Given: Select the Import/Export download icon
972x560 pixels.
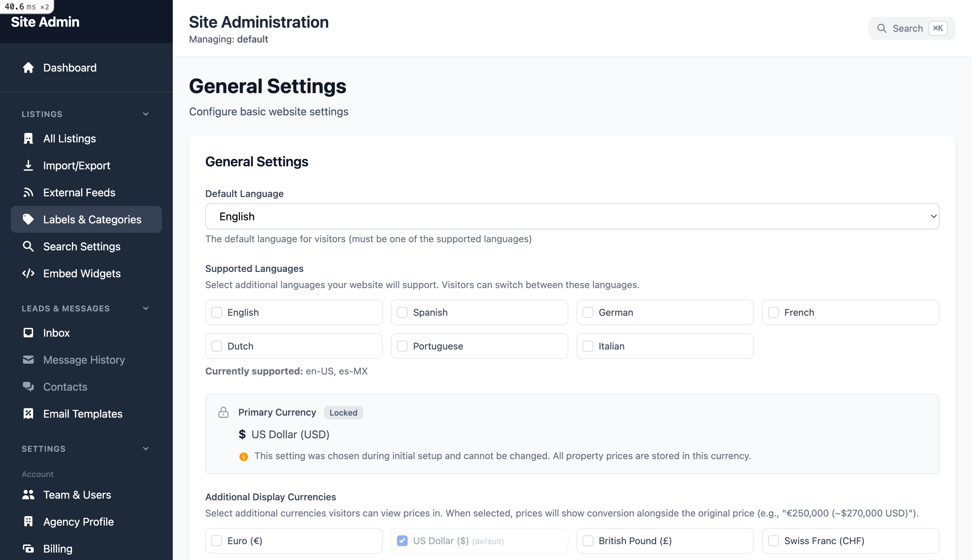Looking at the screenshot, I should click(28, 165).
